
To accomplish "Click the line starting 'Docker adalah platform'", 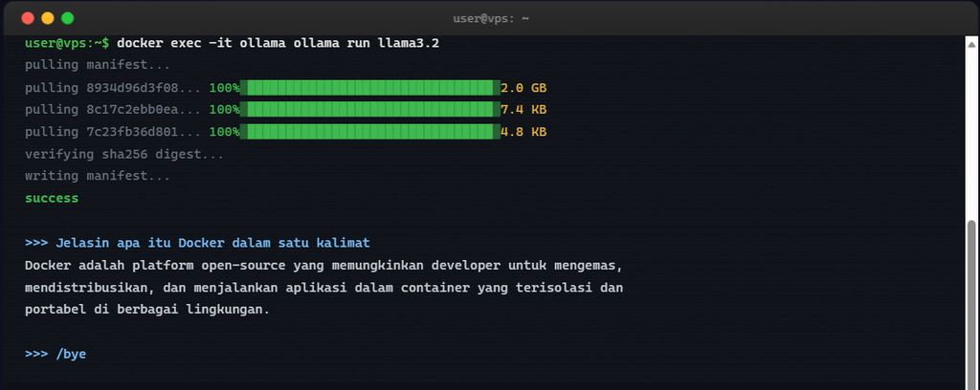I will coord(323,265).
